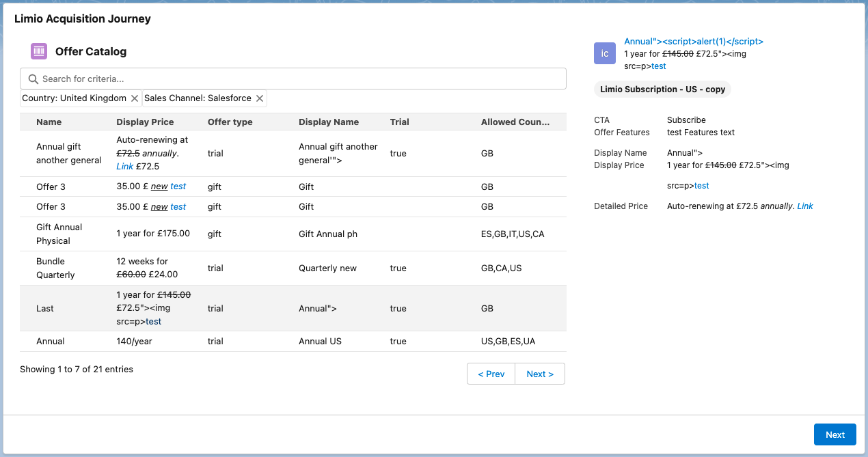Sort by the Allowed Countries column
Image resolution: width=868 pixels, height=457 pixels.
pos(515,122)
